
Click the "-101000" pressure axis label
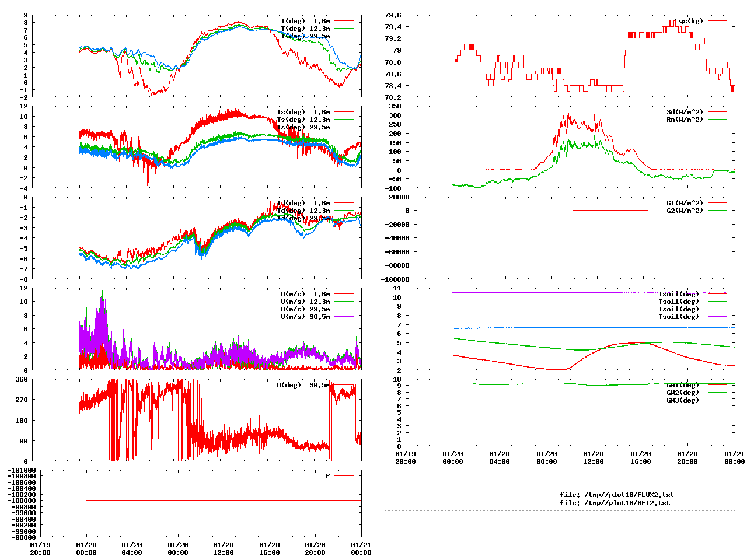point(22,470)
